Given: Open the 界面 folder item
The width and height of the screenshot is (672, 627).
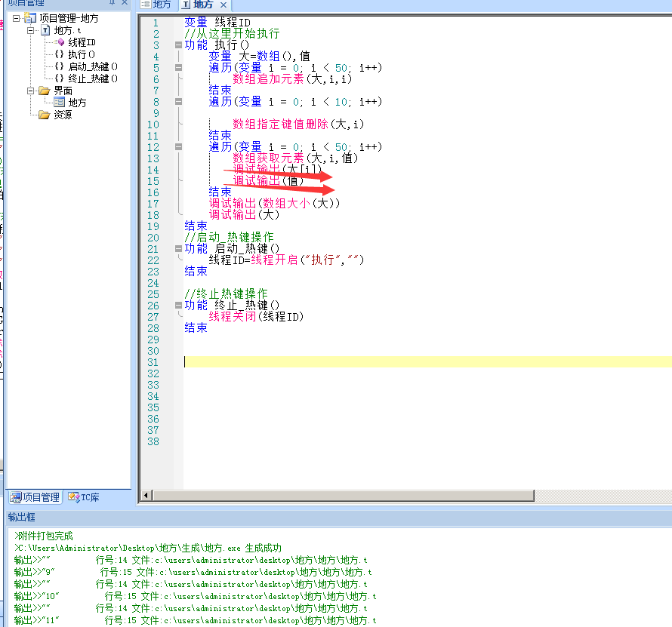Looking at the screenshot, I should pos(63,91).
